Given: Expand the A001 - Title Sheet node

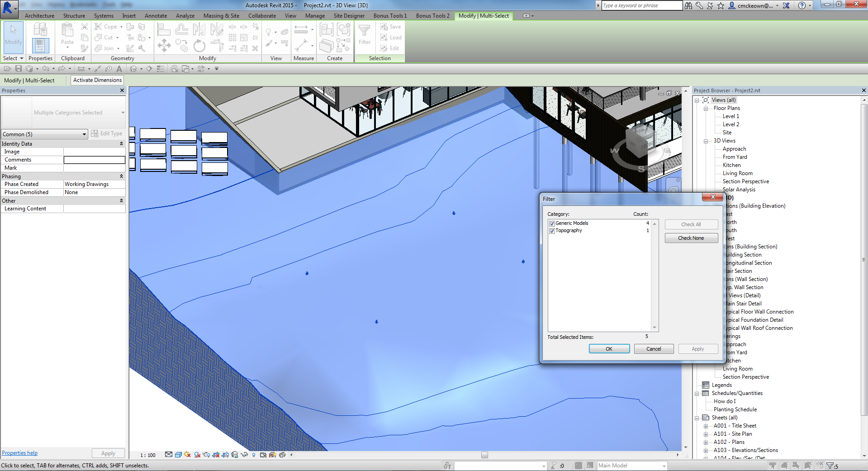Looking at the screenshot, I should pos(706,426).
